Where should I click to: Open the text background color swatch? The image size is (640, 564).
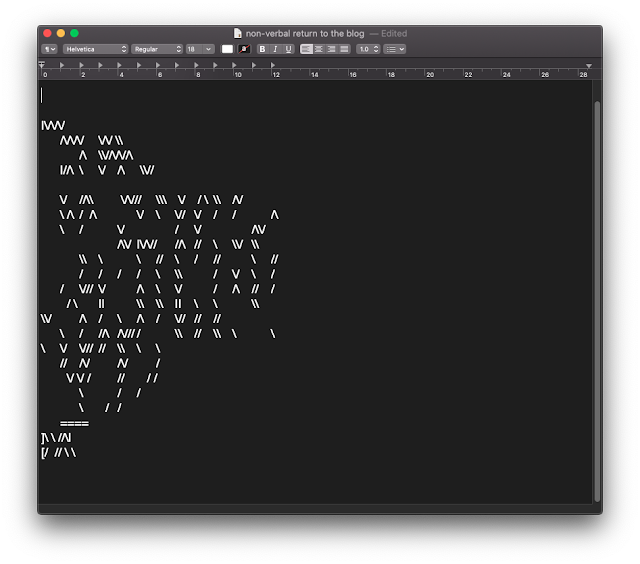point(244,49)
